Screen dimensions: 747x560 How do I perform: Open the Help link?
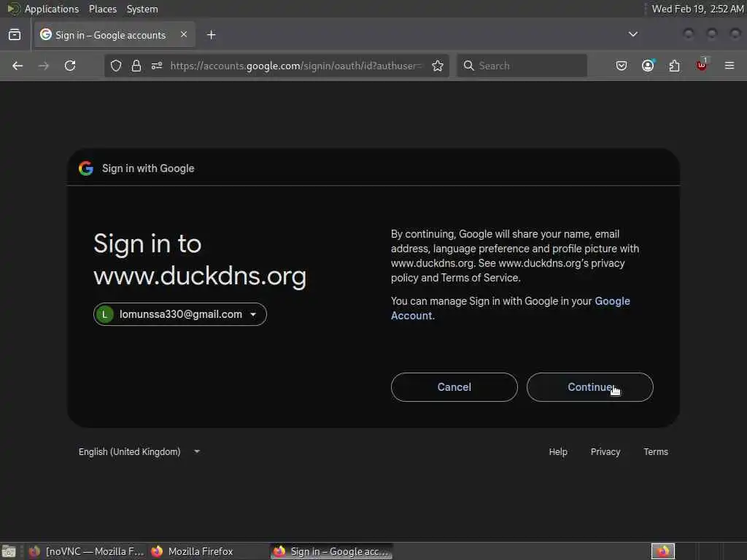click(x=558, y=451)
